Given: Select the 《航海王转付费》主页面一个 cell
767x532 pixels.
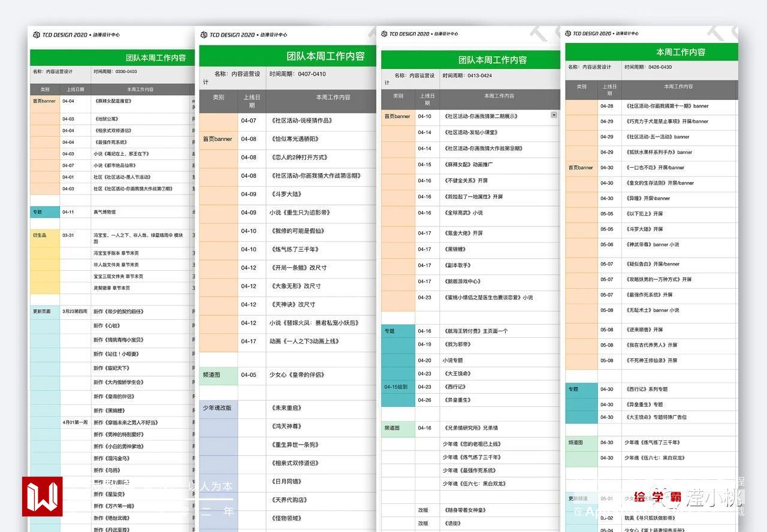Looking at the screenshot, I should pos(499,331).
